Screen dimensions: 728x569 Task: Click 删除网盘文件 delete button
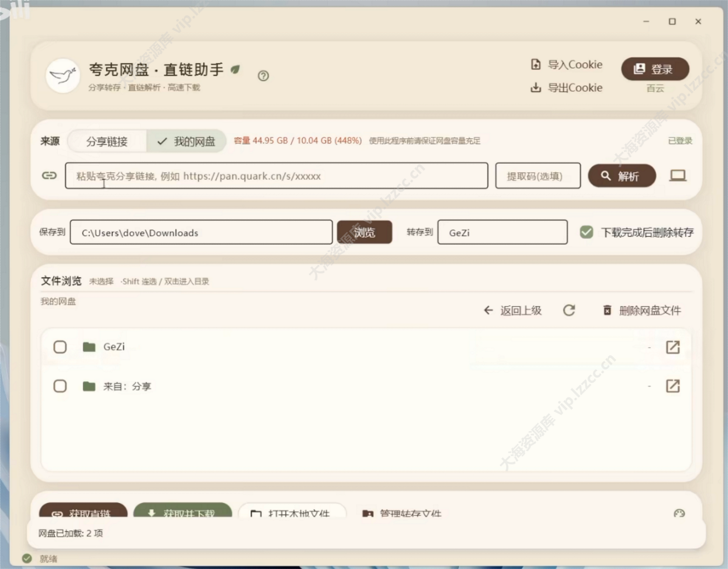[x=642, y=311]
